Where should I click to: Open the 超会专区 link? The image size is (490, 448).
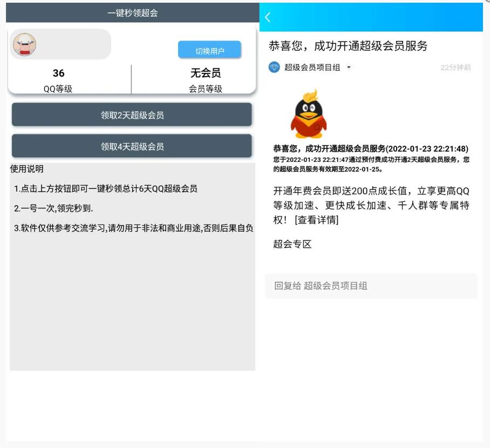pyautogui.click(x=292, y=244)
